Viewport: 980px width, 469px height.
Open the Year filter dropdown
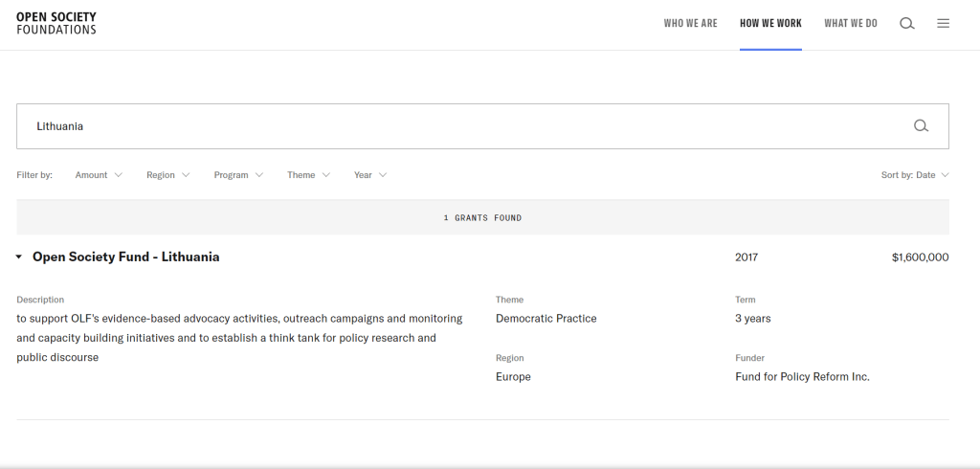[370, 175]
